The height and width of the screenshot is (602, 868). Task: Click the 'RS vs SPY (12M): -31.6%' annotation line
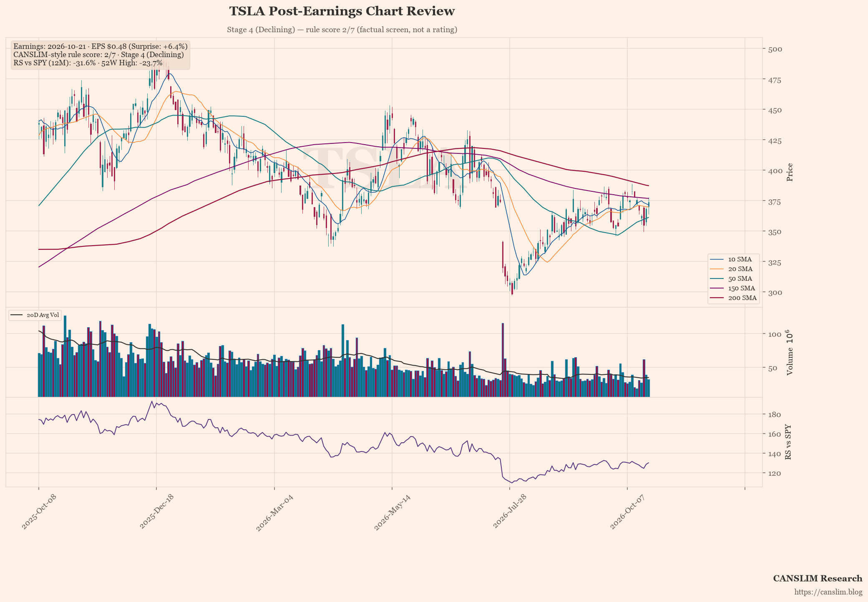[x=88, y=63]
